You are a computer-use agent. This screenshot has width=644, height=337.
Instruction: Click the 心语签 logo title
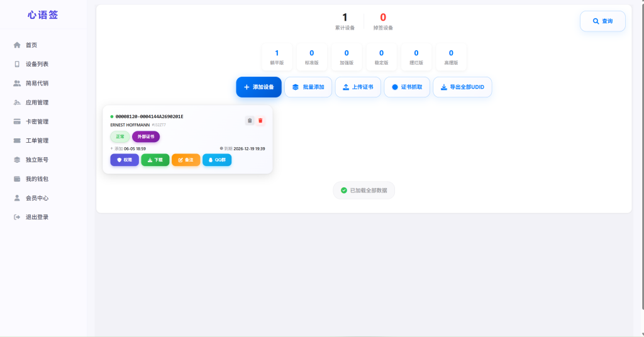click(x=43, y=15)
